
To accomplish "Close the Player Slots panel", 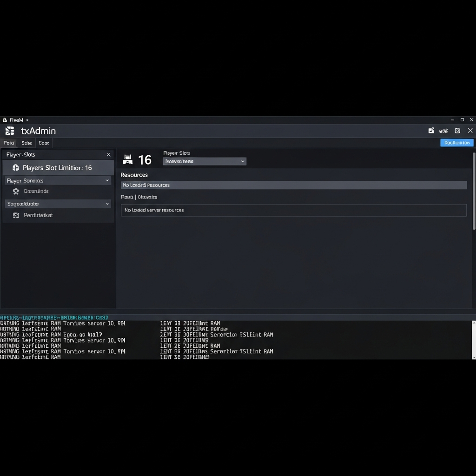I will click(108, 154).
